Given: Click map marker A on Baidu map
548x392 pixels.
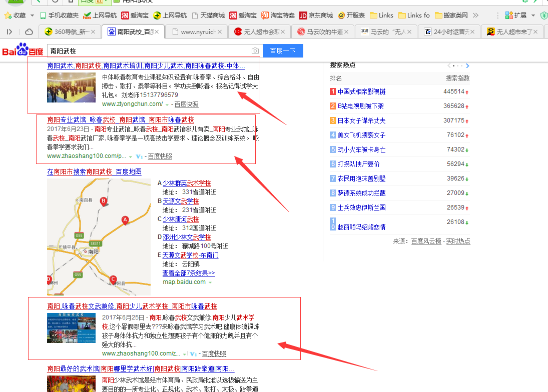Looking at the screenshot, I should [x=125, y=220].
